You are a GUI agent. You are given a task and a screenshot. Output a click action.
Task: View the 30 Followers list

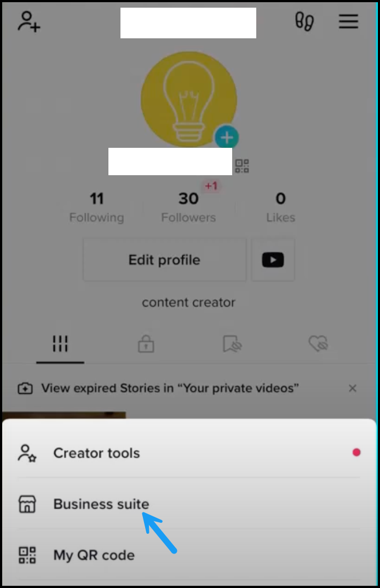188,207
